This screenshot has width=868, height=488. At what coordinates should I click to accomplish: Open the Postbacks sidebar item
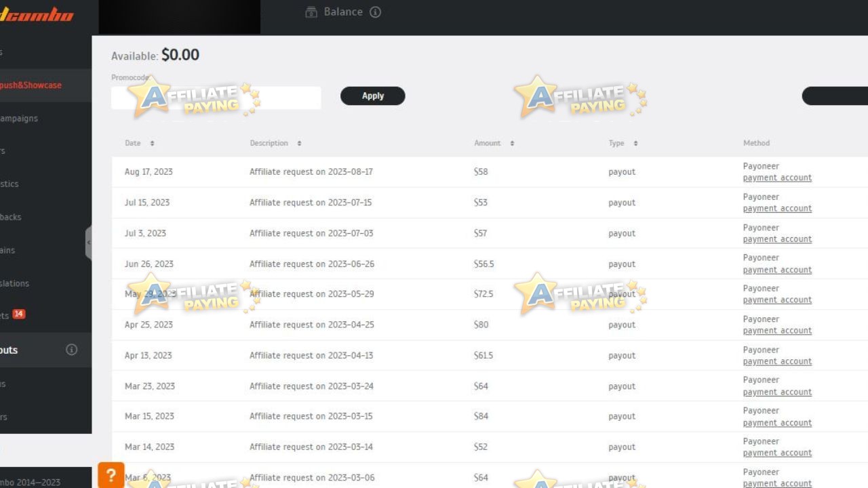click(x=11, y=218)
